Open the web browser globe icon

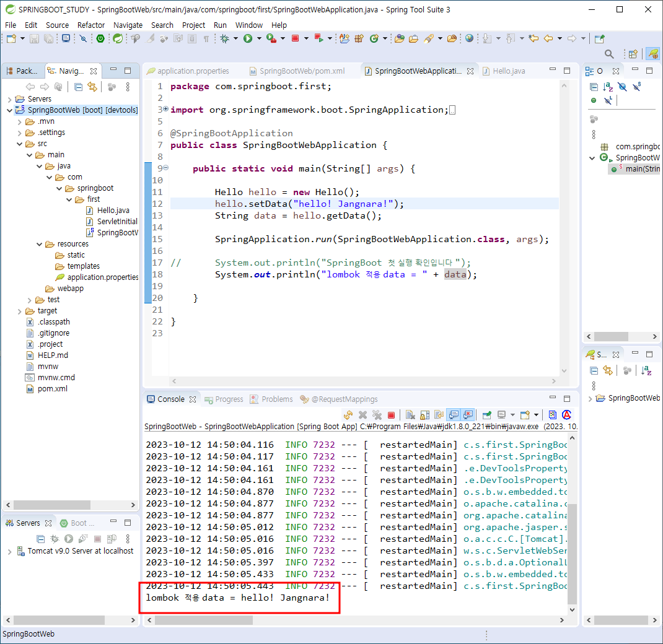tap(469, 38)
